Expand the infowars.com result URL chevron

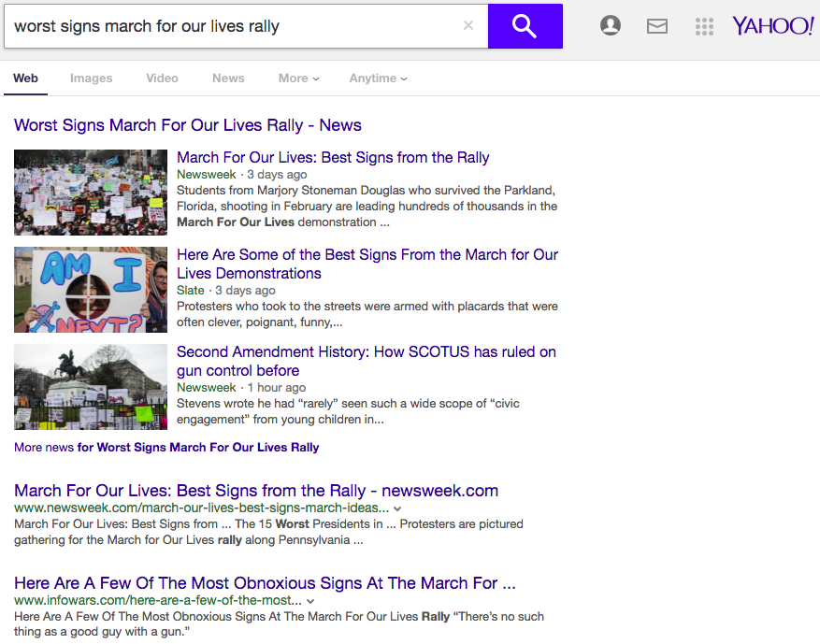[310, 601]
